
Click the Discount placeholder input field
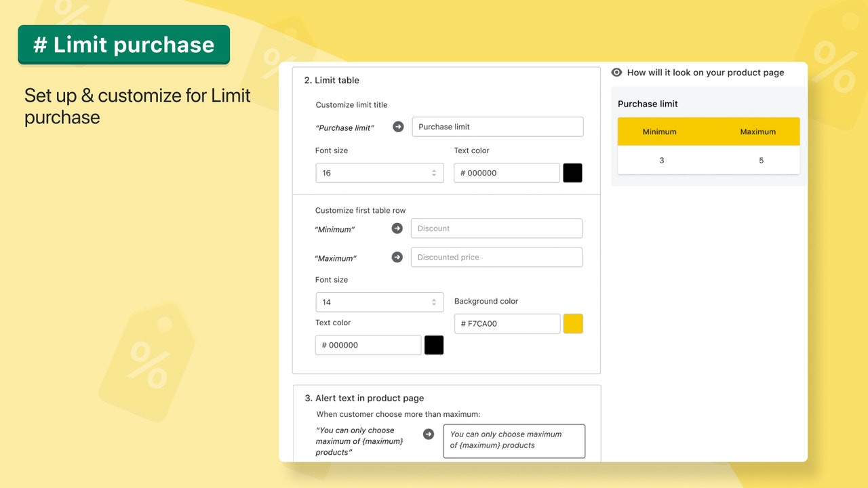point(496,228)
